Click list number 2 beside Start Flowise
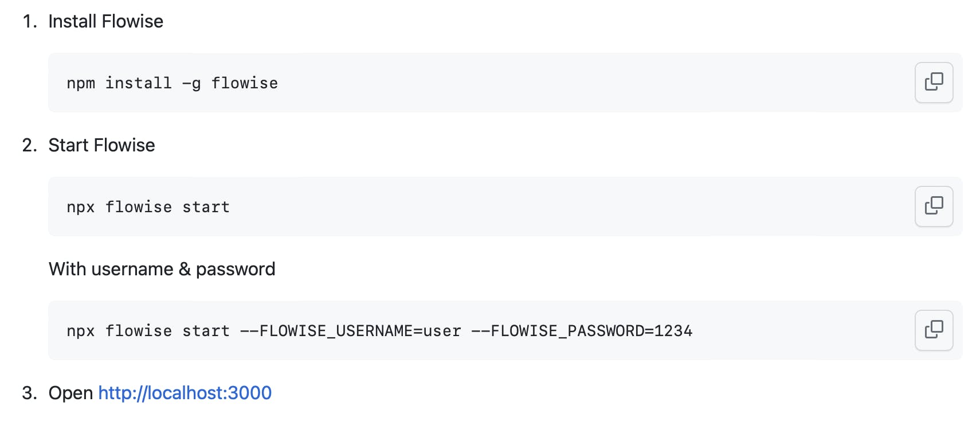The height and width of the screenshot is (421, 980). [29, 145]
